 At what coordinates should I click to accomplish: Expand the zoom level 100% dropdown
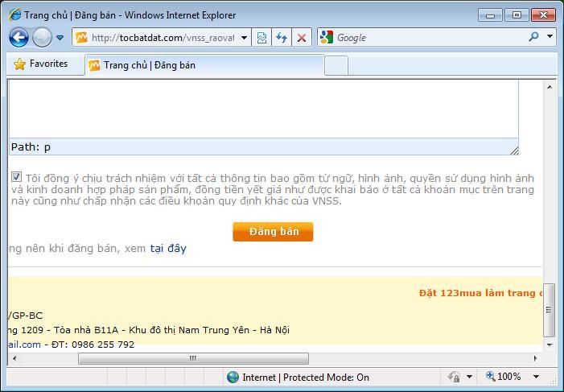(537, 377)
